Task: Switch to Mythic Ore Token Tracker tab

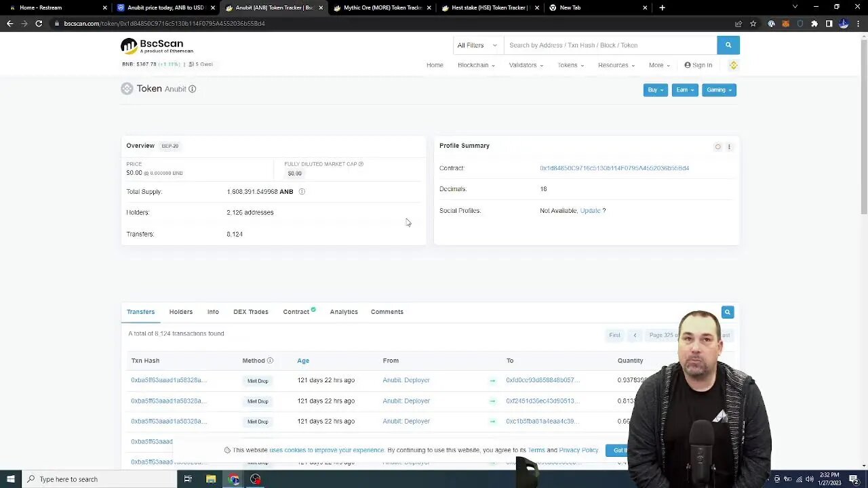Action: point(383,7)
